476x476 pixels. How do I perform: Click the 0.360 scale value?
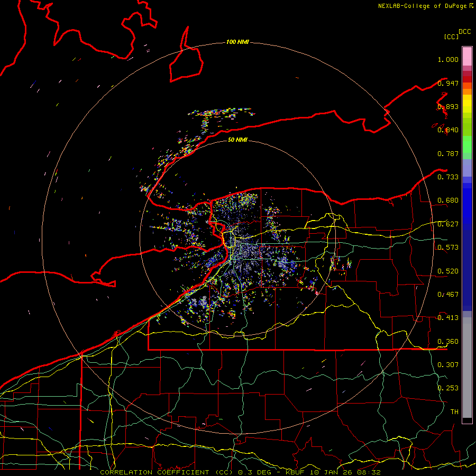(x=448, y=342)
